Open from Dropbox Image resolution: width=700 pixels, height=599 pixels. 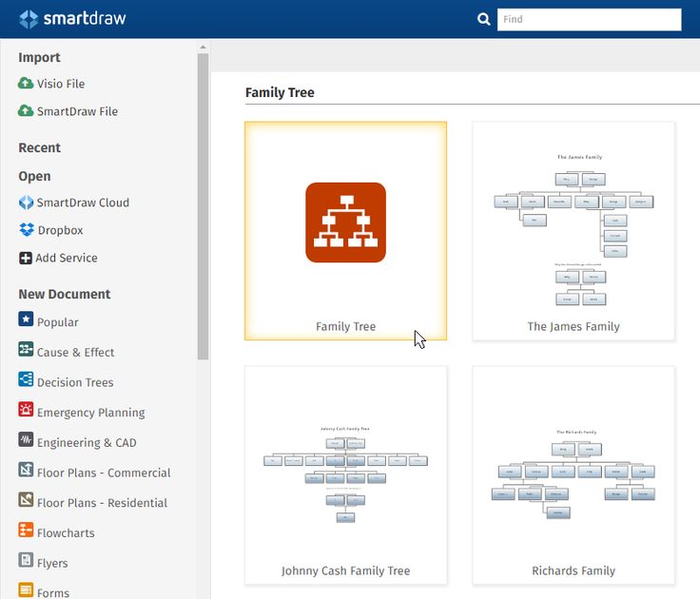pos(60,230)
